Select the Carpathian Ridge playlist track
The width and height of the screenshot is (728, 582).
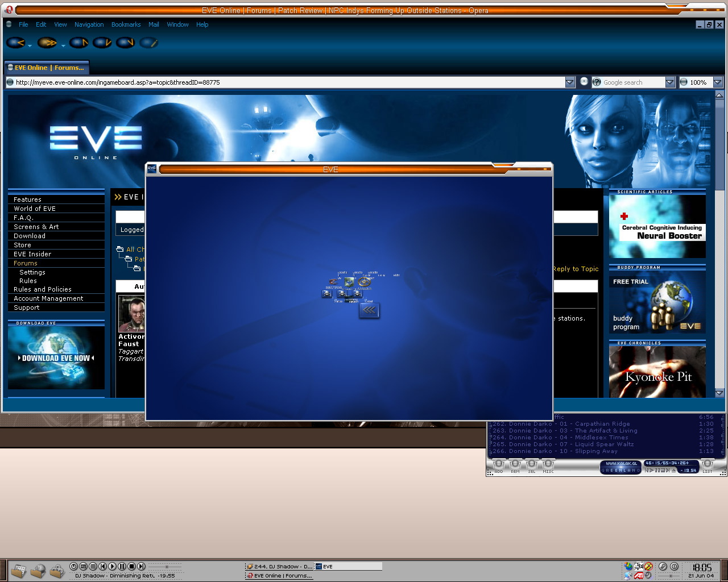click(x=603, y=424)
